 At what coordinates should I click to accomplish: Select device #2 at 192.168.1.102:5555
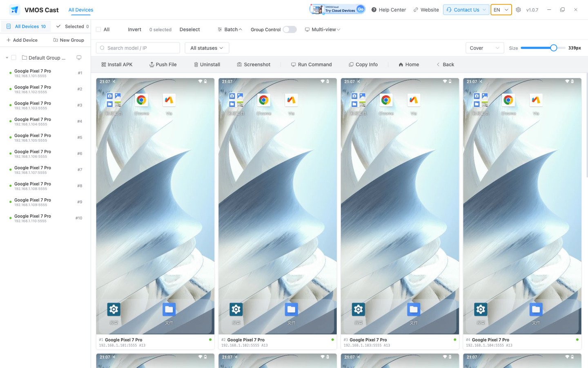pos(45,89)
